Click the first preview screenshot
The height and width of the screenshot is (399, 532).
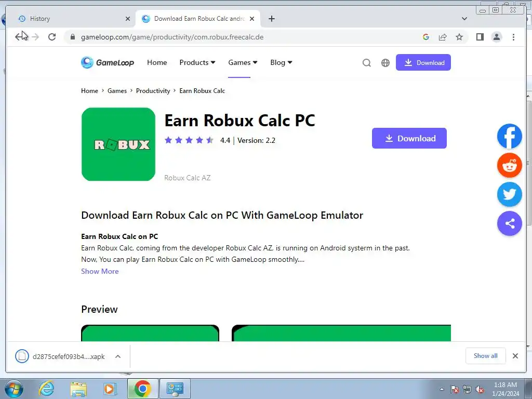click(150, 333)
